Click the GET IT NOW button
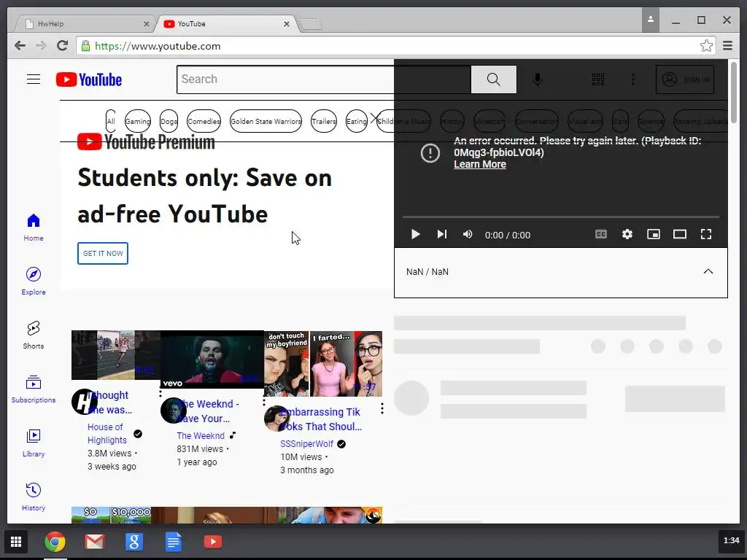 (103, 253)
